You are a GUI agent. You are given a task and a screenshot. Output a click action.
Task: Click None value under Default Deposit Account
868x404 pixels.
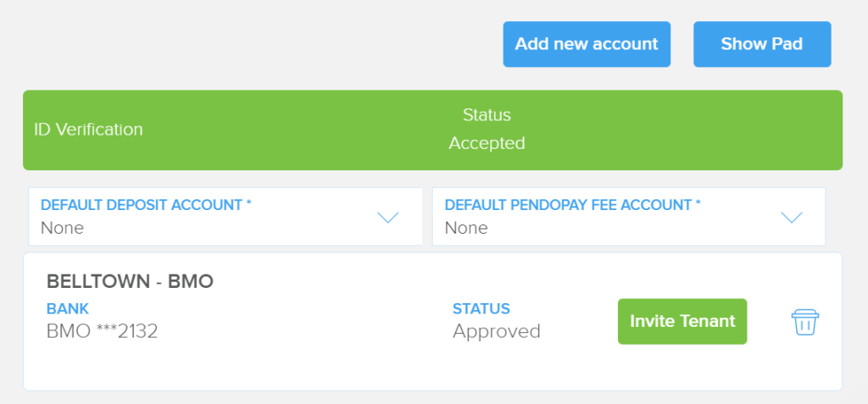(x=62, y=228)
